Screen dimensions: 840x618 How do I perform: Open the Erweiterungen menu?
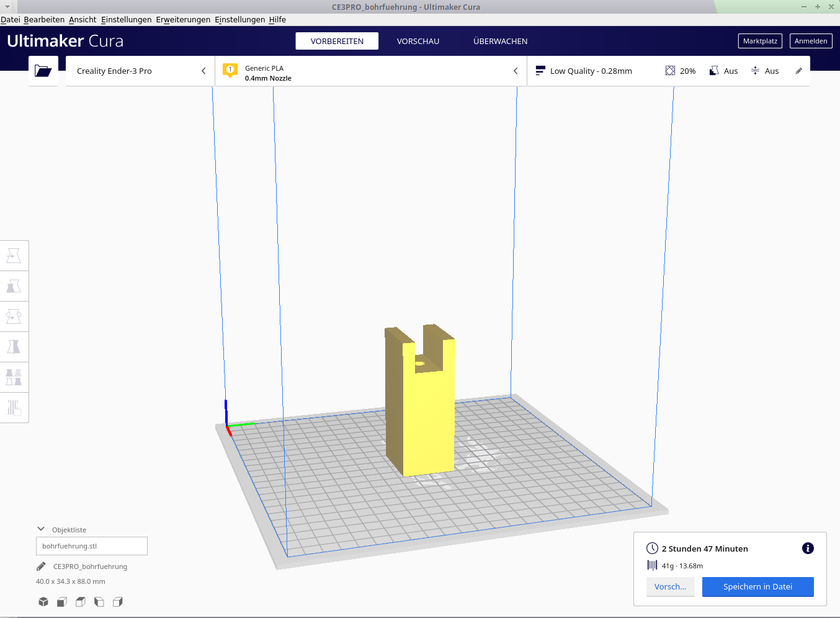(x=183, y=19)
